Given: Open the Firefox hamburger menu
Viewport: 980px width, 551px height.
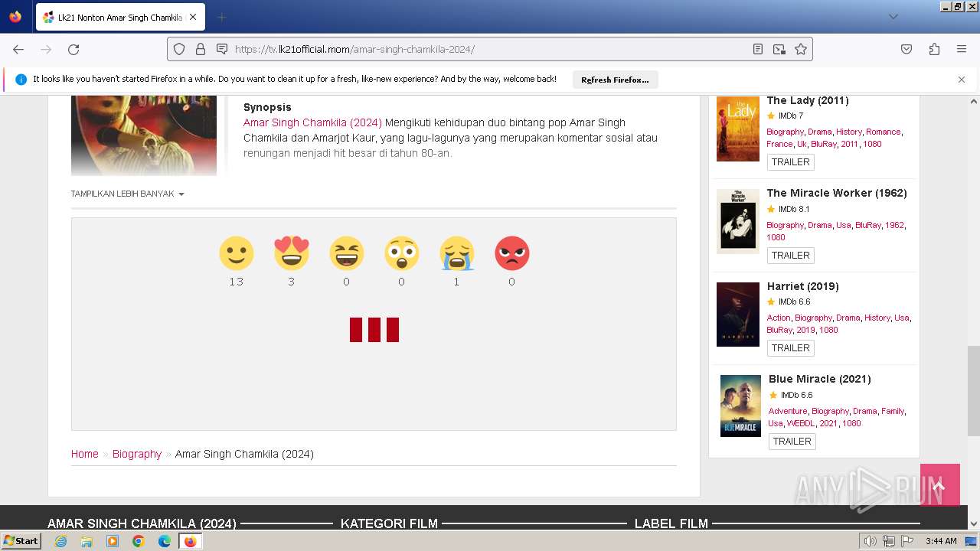Looking at the screenshot, I should (962, 49).
